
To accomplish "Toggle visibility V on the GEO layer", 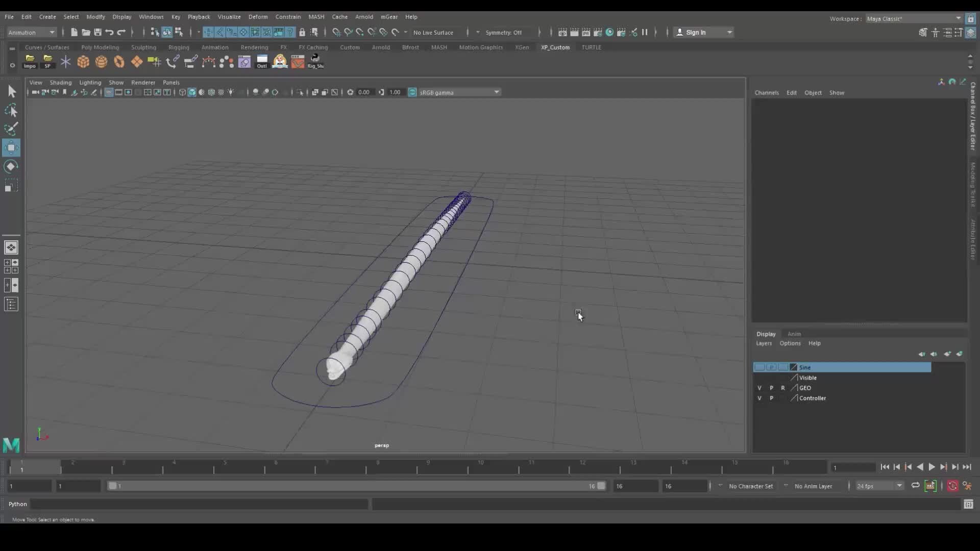I will tap(759, 388).
